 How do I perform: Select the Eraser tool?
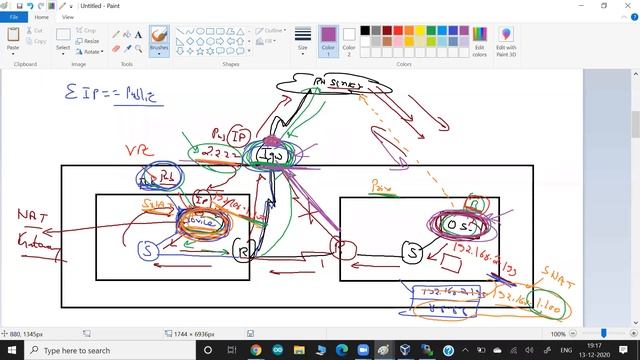116,49
